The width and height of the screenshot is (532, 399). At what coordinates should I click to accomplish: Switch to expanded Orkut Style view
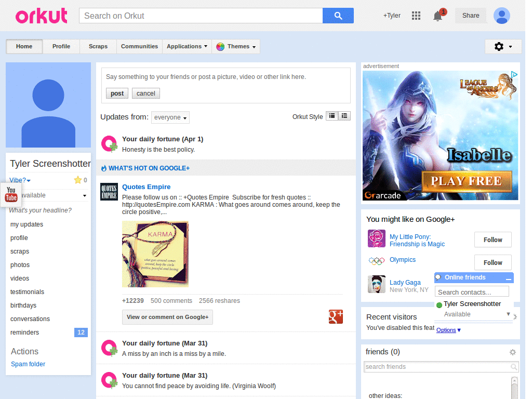pyautogui.click(x=332, y=116)
